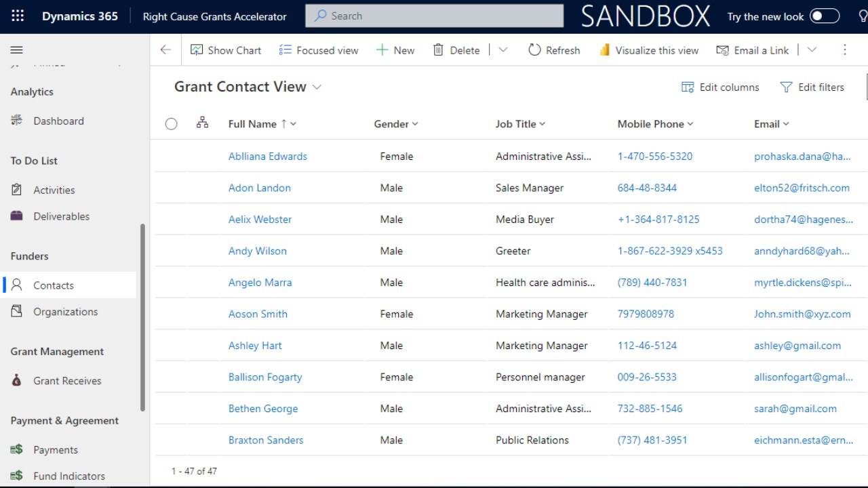Open Organizations in the sidebar

pos(66,312)
